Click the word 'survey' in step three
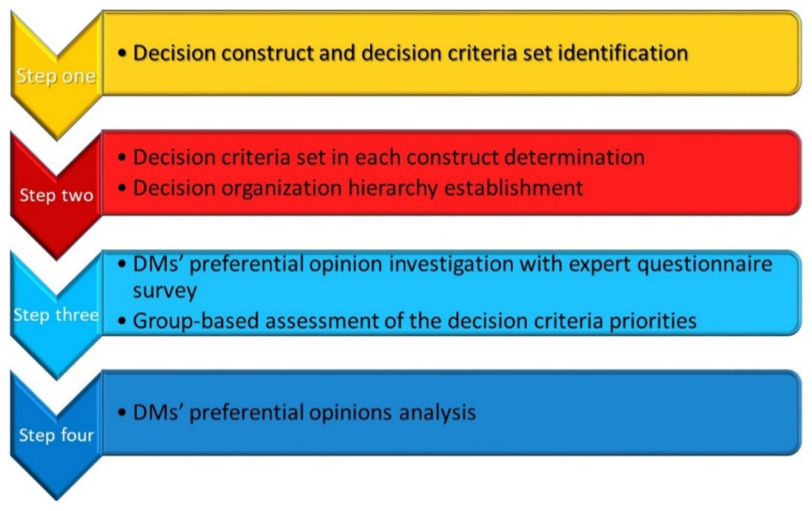Screen dimensions: 812x511 [x=165, y=291]
